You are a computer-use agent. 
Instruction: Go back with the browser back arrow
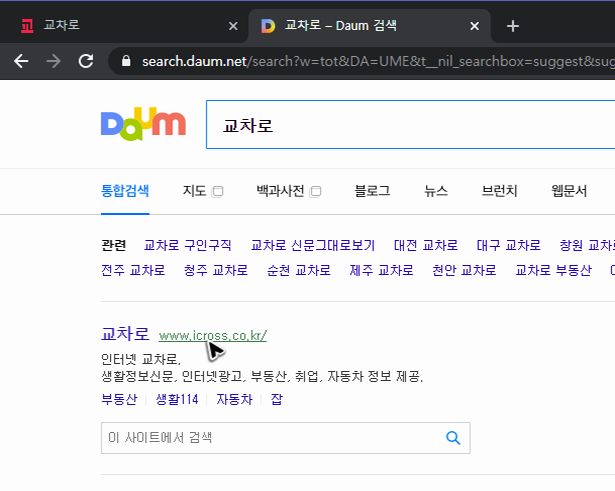(21, 61)
